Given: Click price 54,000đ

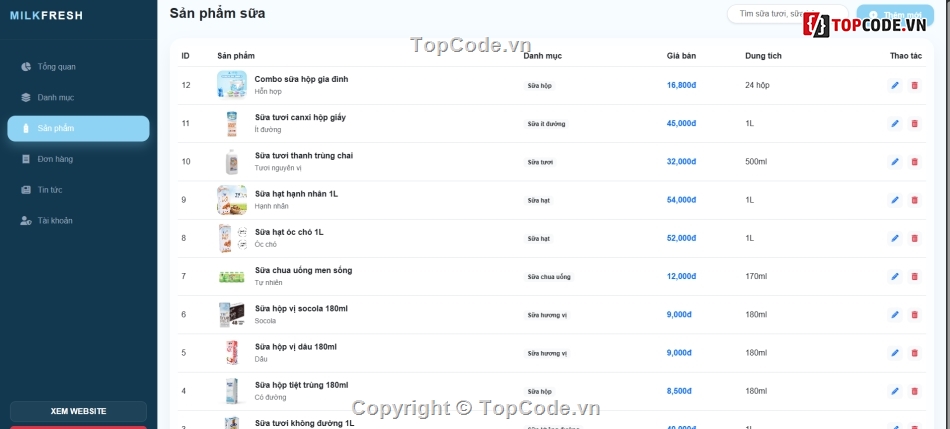Looking at the screenshot, I should coord(682,200).
